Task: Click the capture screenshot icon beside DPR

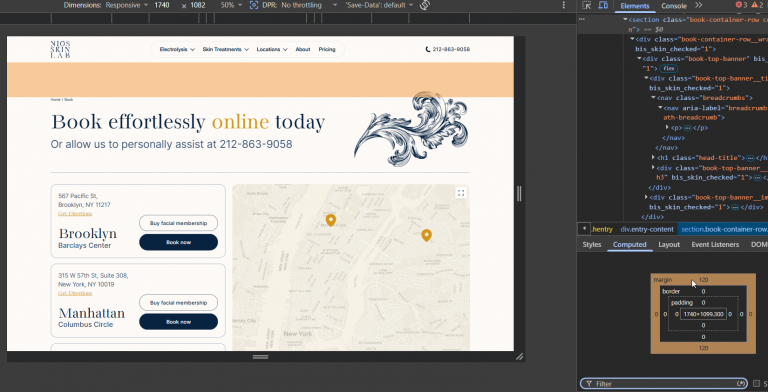Action: (254, 5)
